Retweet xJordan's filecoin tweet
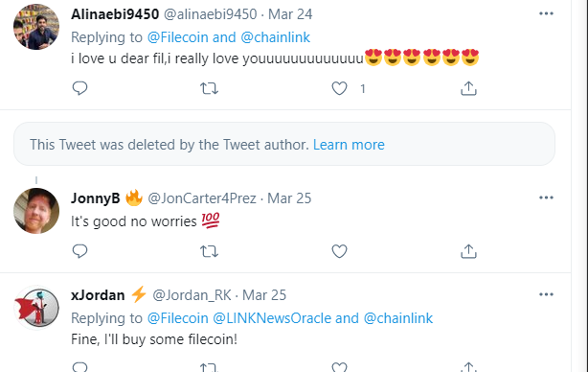588x372 pixels. pyautogui.click(x=209, y=367)
